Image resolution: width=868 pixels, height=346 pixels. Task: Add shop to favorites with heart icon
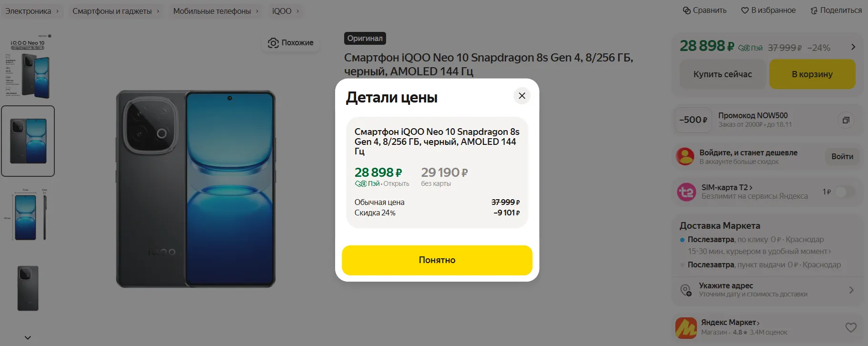point(850,327)
